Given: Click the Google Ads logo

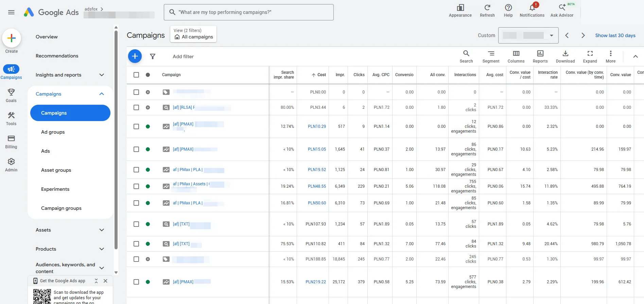Looking at the screenshot, I should [51, 12].
